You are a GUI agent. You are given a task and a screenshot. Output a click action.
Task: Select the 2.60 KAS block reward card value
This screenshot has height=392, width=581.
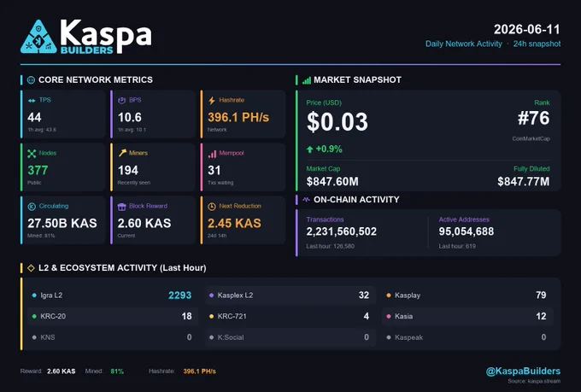144,224
